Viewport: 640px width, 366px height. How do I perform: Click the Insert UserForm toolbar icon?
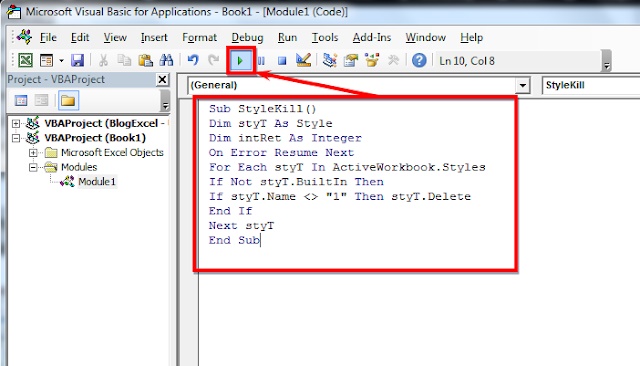(x=46, y=61)
